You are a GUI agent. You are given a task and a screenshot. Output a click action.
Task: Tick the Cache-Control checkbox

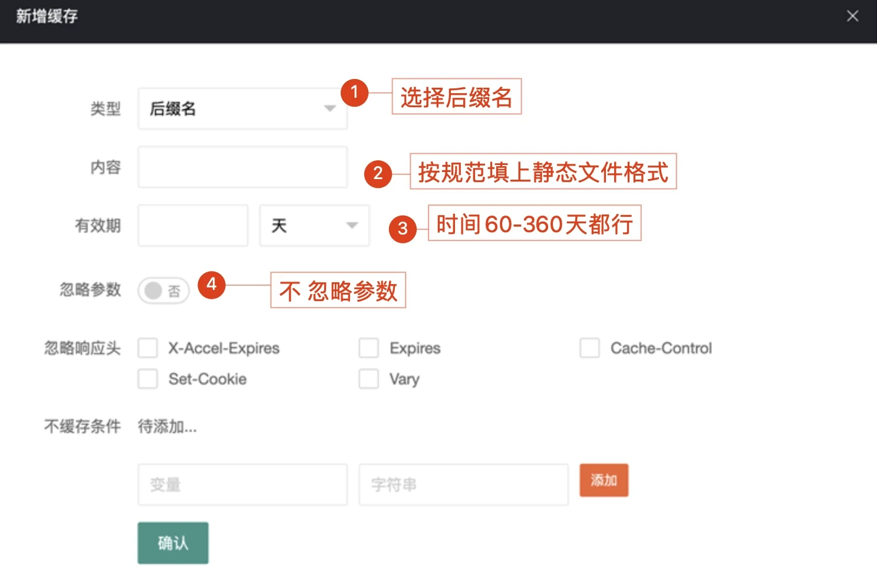[x=589, y=348]
